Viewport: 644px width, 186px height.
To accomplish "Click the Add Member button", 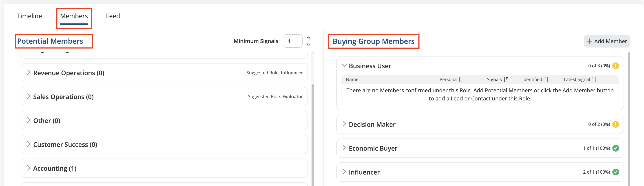I will click(x=606, y=41).
